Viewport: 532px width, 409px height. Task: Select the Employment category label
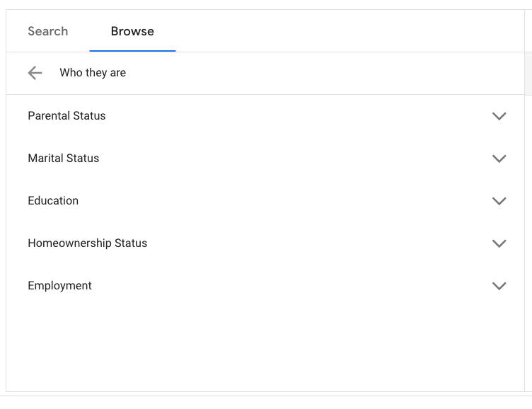pyautogui.click(x=59, y=286)
